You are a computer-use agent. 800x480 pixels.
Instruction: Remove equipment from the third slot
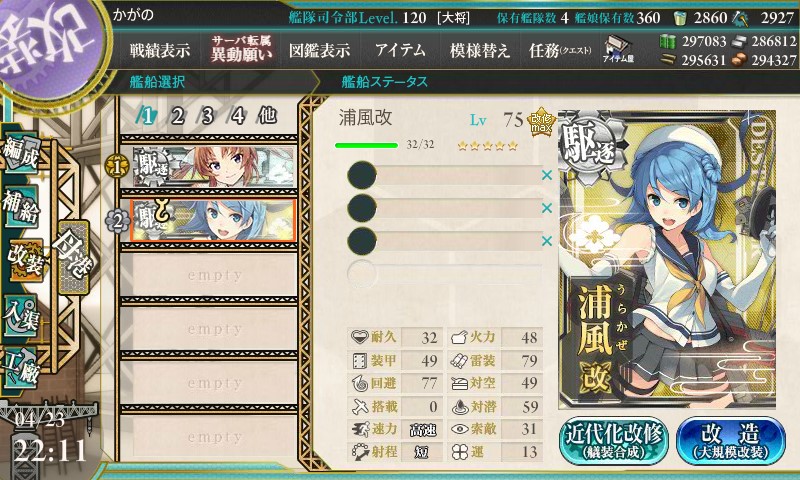click(547, 241)
